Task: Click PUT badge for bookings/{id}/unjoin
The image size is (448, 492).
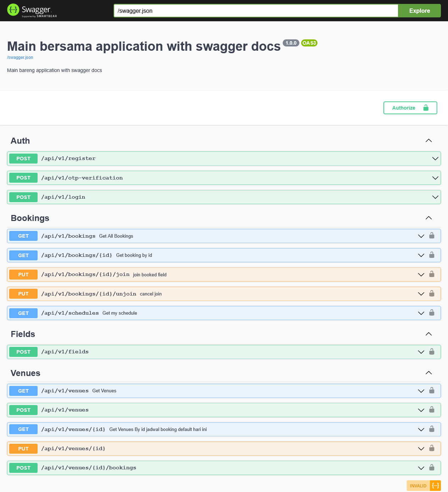Action: coord(23,294)
